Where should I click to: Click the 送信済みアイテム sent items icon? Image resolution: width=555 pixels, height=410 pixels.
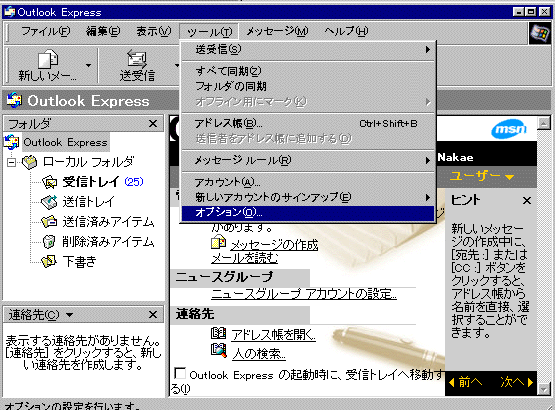[x=49, y=222]
